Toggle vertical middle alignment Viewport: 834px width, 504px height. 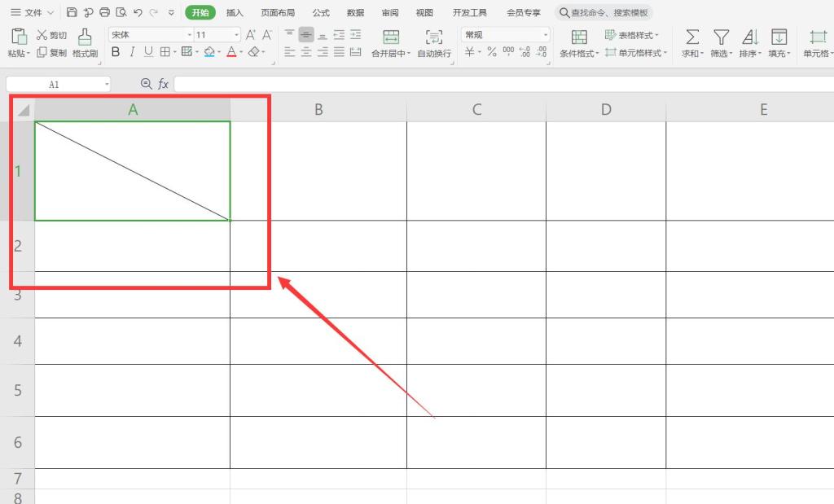click(306, 34)
